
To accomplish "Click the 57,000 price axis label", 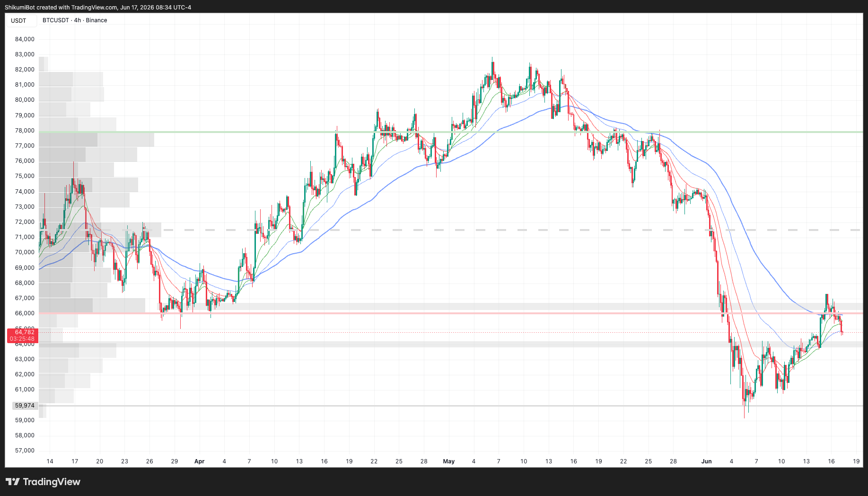I will coord(25,450).
